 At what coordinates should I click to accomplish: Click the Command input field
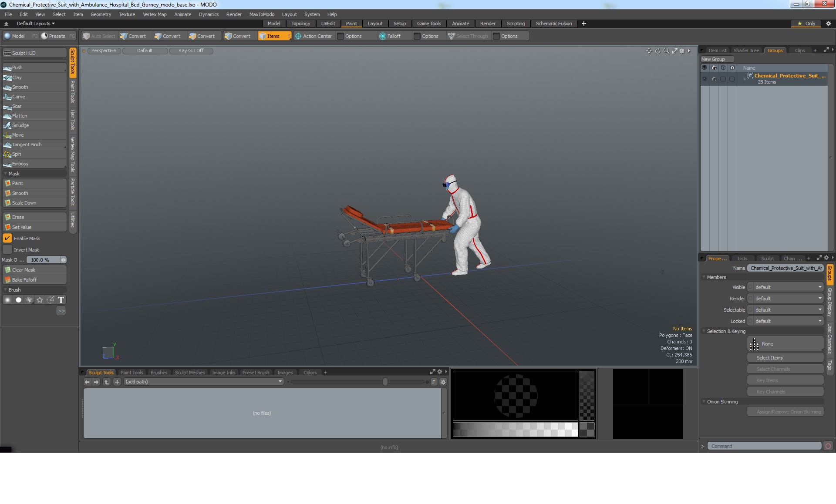coord(764,446)
